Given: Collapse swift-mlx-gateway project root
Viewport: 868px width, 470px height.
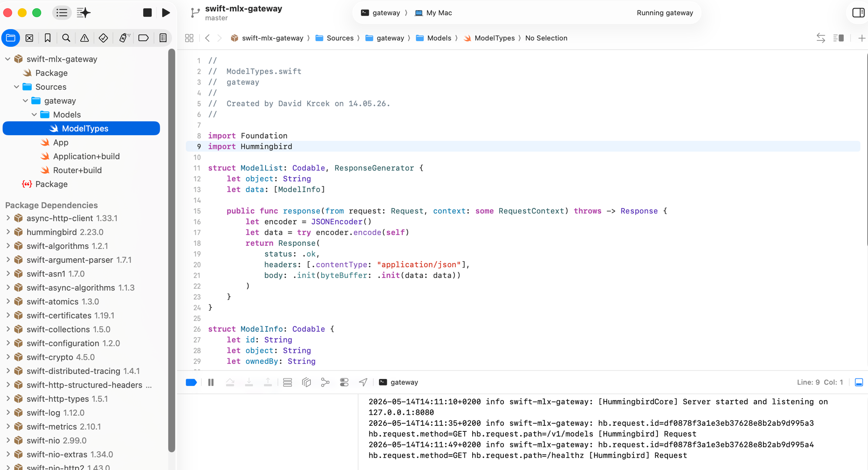Looking at the screenshot, I should click(x=8, y=59).
